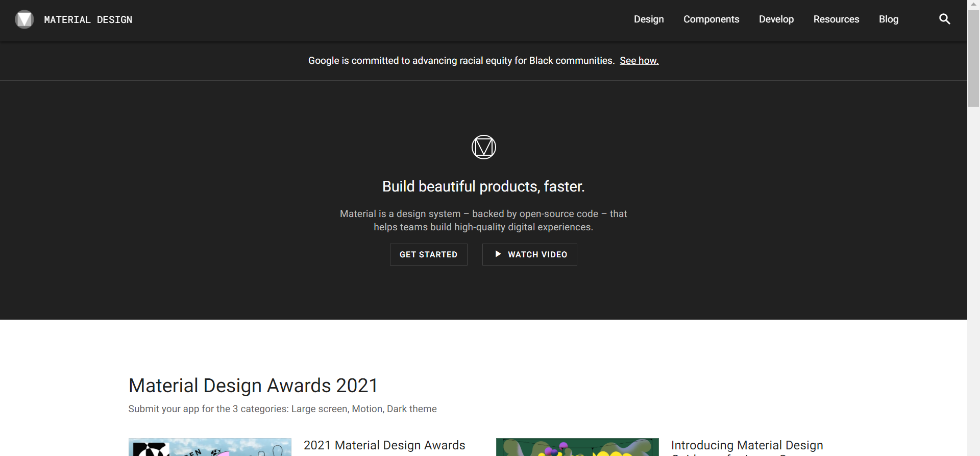
Task: Open the green illustrated article thumbnail
Action: tap(577, 447)
